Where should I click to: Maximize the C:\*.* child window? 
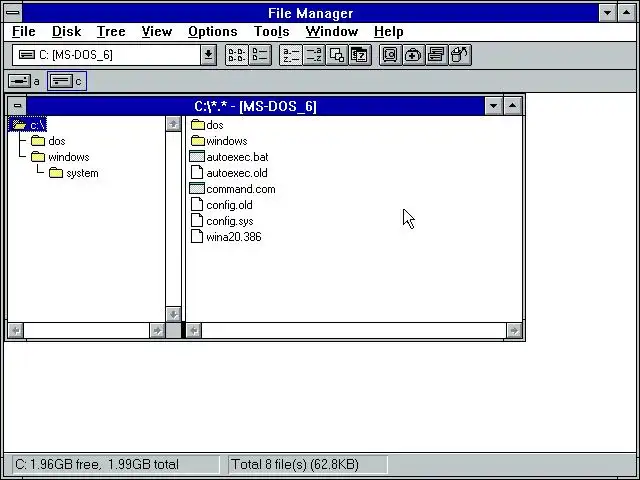(513, 106)
